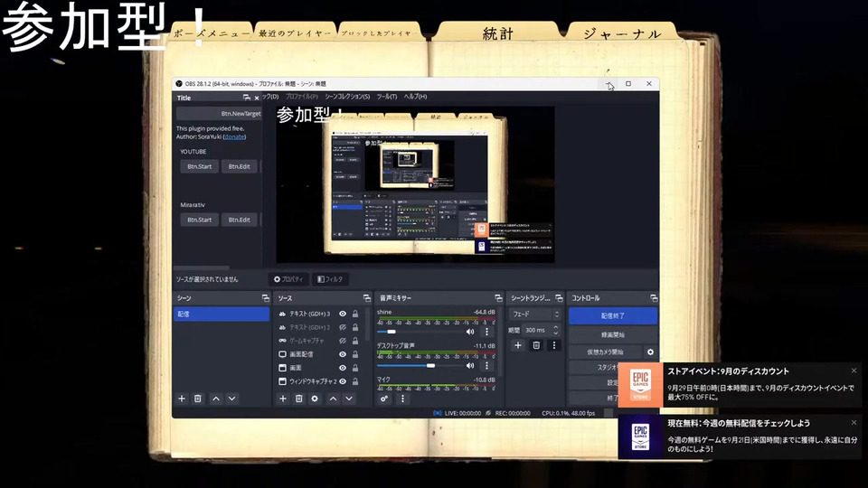
Task: Toggle lock on テキスト (GDI+) 3 source
Action: coord(355,314)
